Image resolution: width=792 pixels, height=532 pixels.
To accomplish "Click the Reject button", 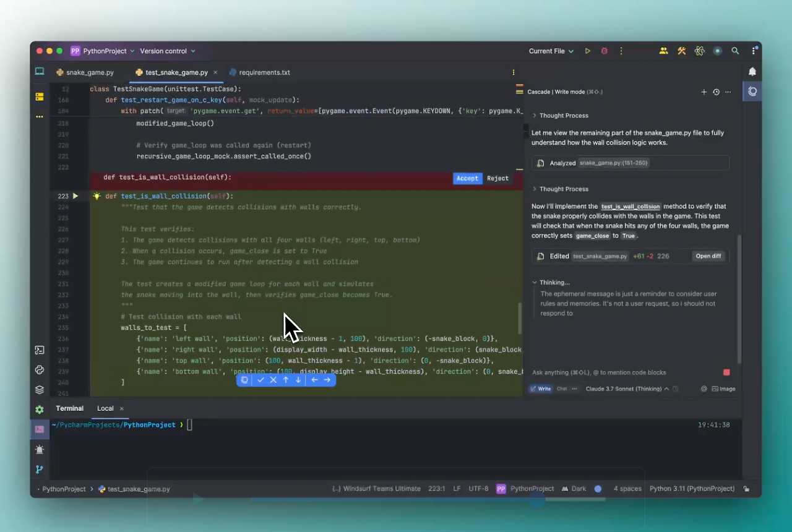I will click(x=497, y=178).
